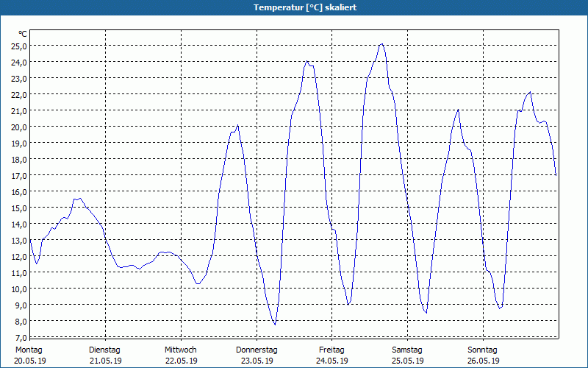Click the 17,0 axis value
This screenshot has height=368, width=588.
[19, 176]
